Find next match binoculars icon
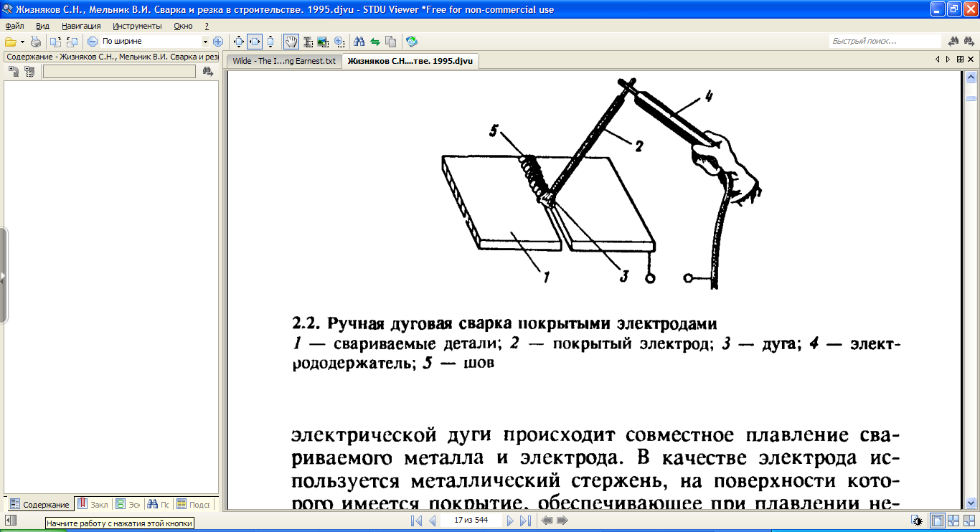This screenshot has height=532, width=980. (x=970, y=42)
